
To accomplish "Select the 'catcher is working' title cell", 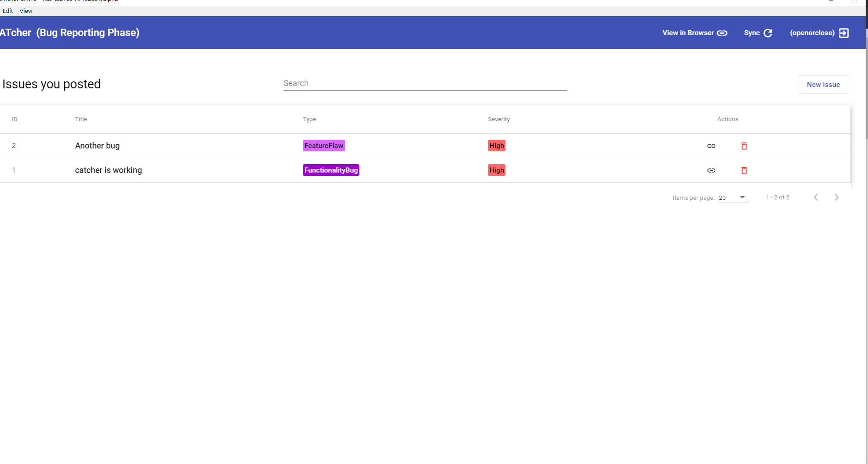I will (x=108, y=170).
